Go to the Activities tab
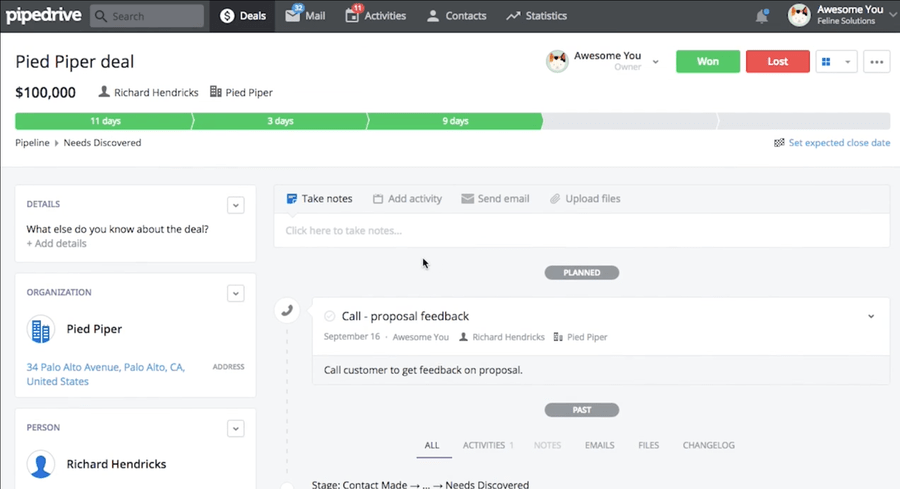 pyautogui.click(x=376, y=16)
